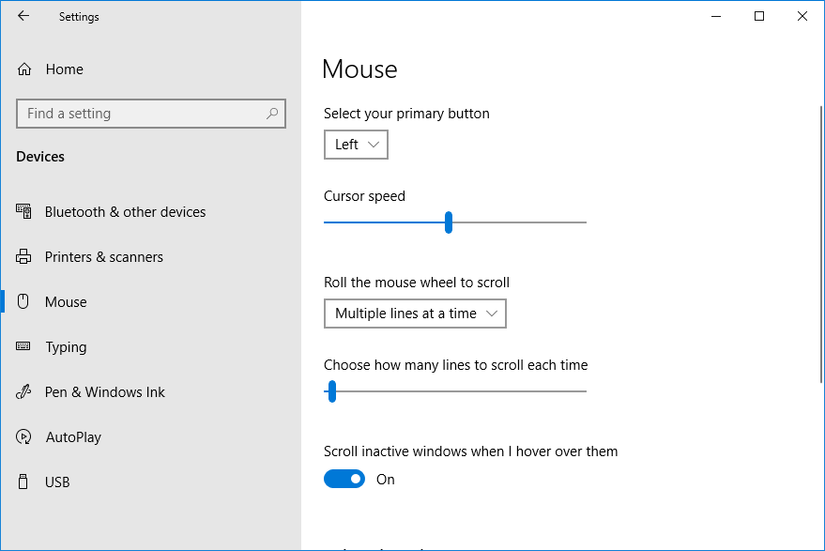This screenshot has width=825, height=551.
Task: Click the Pen & Windows Ink icon
Action: coord(24,392)
